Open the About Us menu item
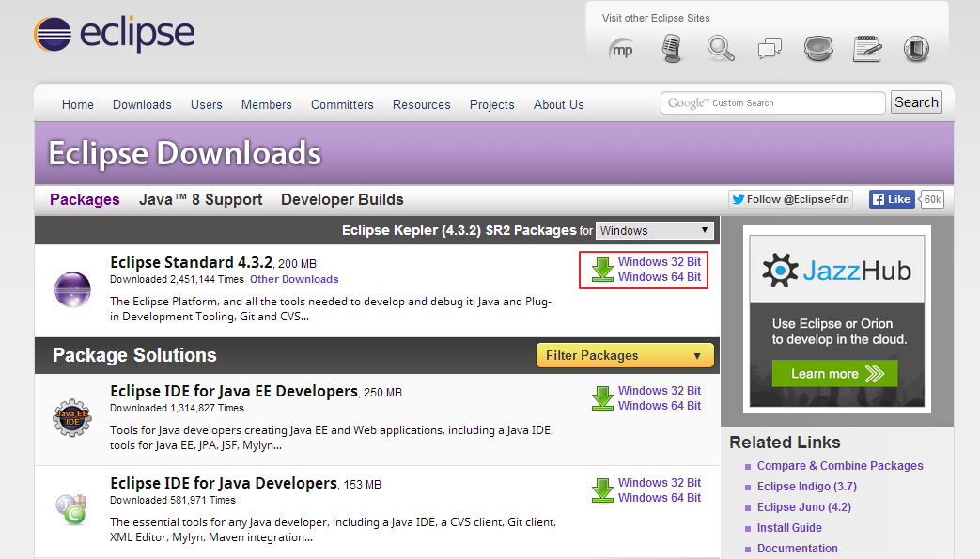This screenshot has height=559, width=980. (x=559, y=104)
